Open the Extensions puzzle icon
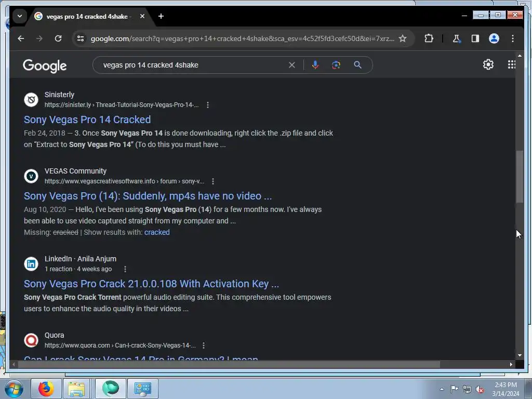 tap(429, 38)
